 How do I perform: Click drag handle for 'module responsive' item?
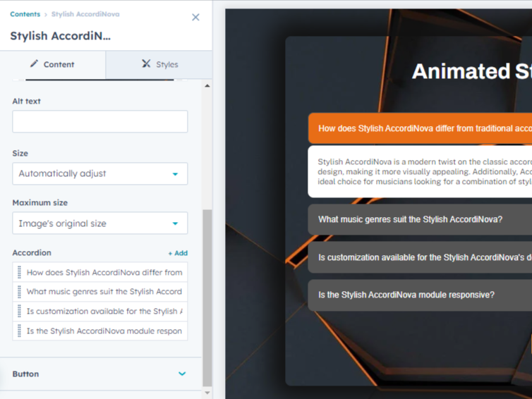point(19,331)
